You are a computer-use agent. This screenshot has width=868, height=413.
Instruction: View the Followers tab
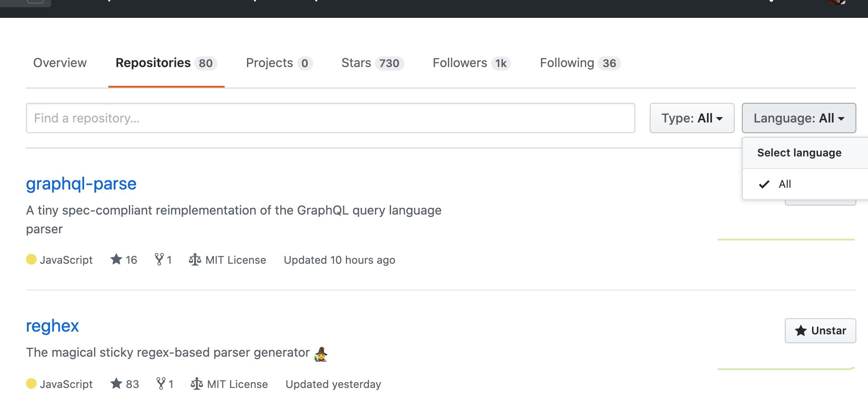pos(472,63)
